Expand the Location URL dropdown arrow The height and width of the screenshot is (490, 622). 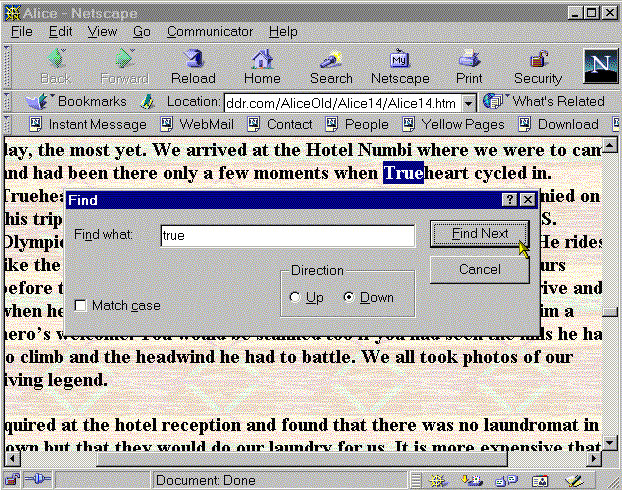[x=469, y=102]
